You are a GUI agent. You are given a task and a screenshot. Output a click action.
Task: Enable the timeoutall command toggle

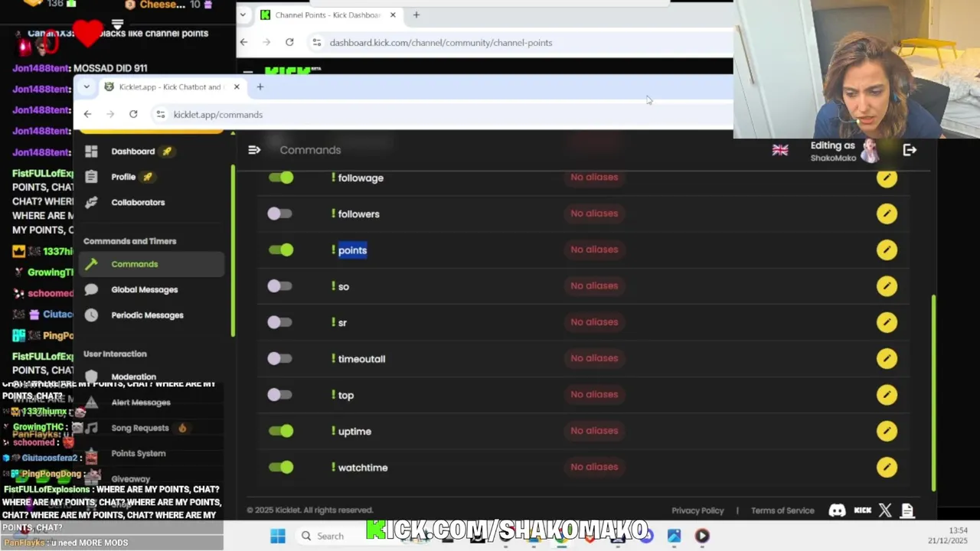279,358
